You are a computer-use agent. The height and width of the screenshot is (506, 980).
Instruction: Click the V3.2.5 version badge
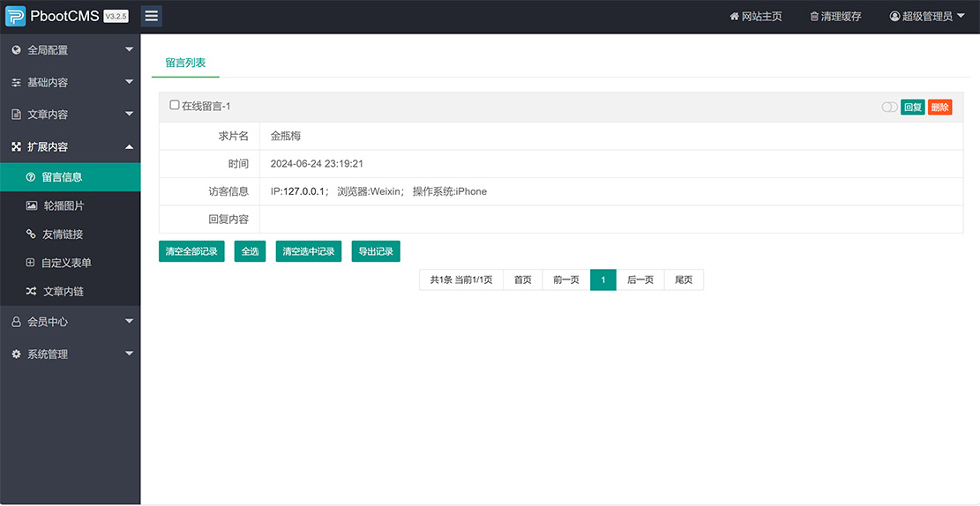(x=116, y=17)
